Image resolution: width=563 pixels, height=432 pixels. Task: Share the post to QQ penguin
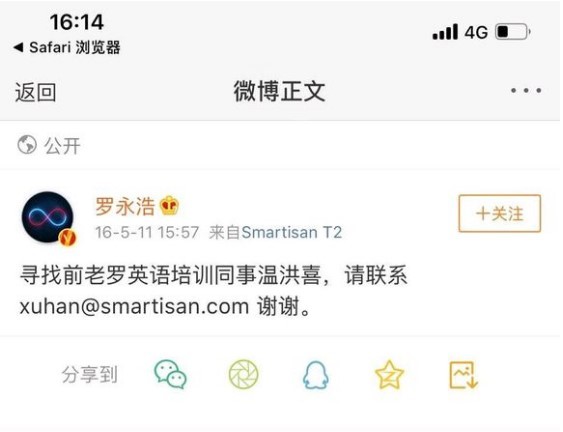pos(316,375)
